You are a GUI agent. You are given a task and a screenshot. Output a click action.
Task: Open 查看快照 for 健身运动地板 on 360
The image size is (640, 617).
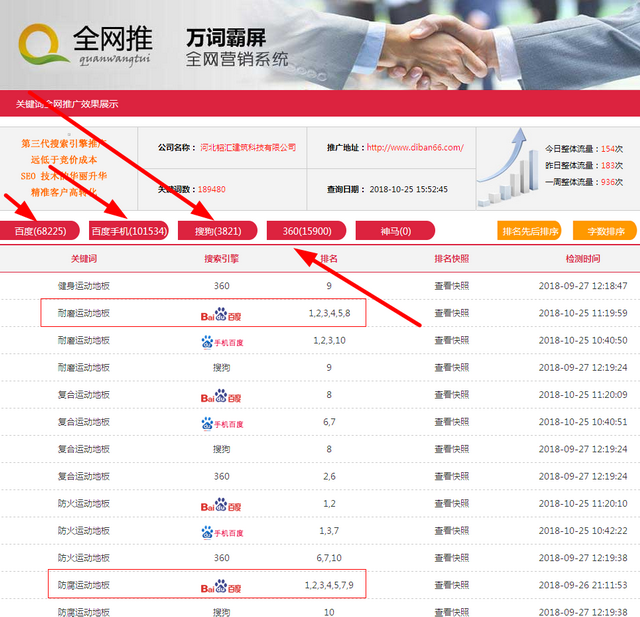pyautogui.click(x=451, y=286)
